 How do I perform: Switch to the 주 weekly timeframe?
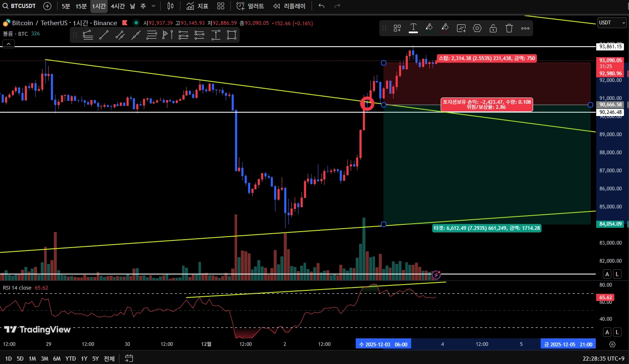tap(143, 6)
